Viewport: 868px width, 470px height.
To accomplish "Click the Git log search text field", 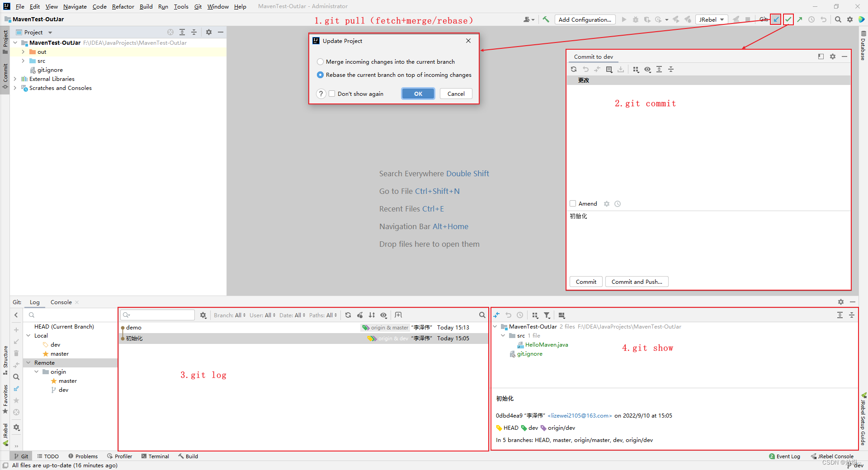I will click(x=158, y=315).
